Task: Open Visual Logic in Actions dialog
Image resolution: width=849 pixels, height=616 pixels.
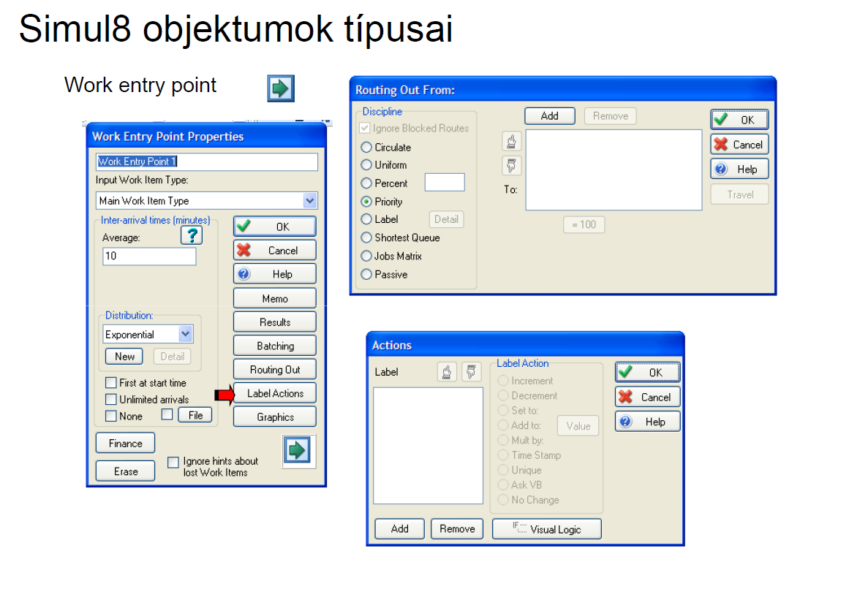Action: pyautogui.click(x=547, y=529)
